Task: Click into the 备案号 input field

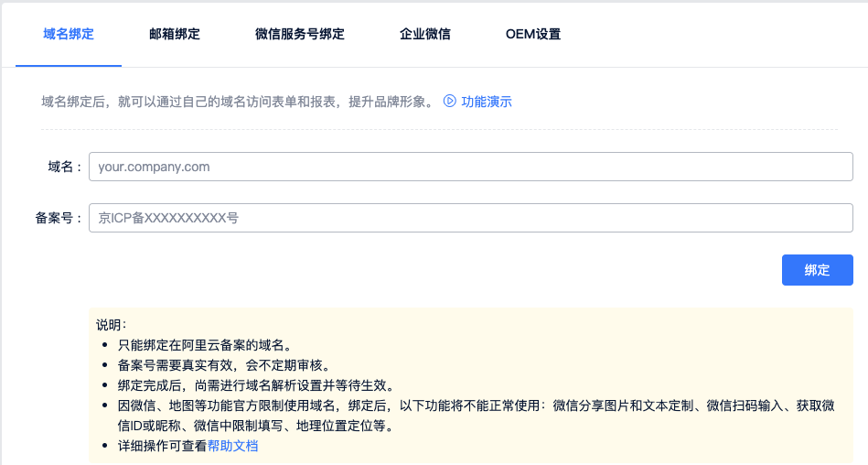Action: click(470, 218)
